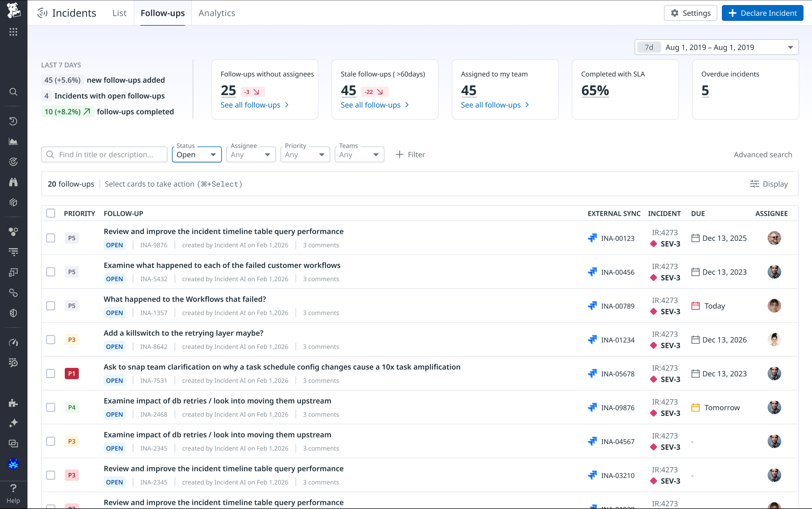812x509 pixels.
Task: Open the filtered list logs icon
Action: [x=13, y=252]
